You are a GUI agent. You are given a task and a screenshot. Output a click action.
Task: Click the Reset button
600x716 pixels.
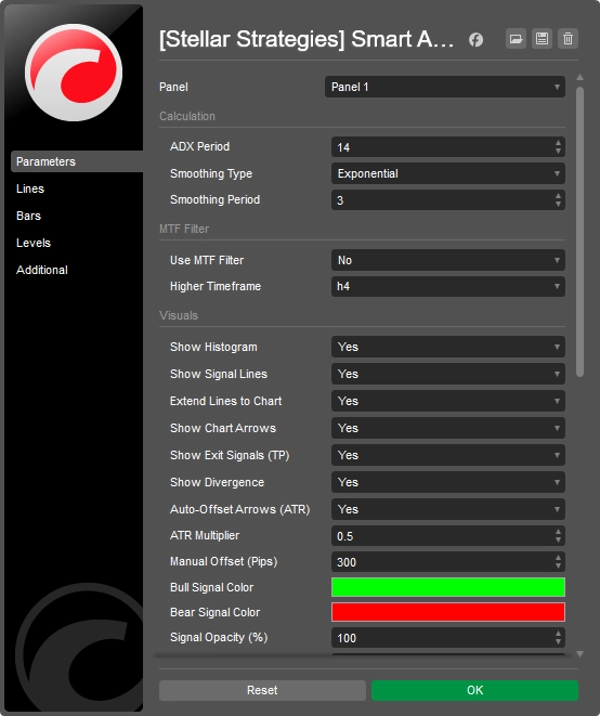262,690
